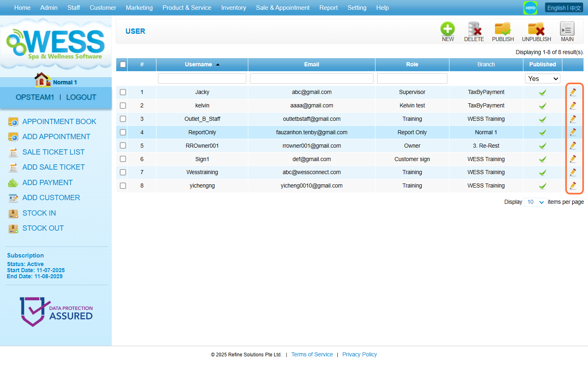Click the PUBLISH folder icon

pos(503,29)
